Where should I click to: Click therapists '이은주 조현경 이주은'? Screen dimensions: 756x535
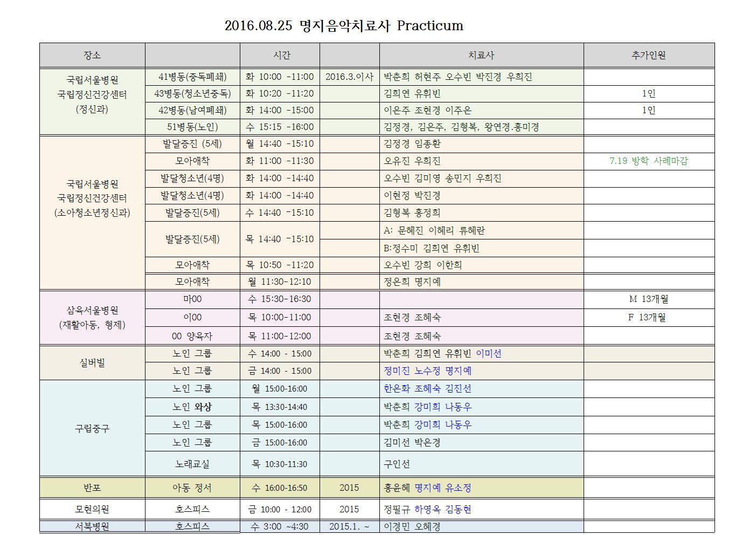(427, 111)
